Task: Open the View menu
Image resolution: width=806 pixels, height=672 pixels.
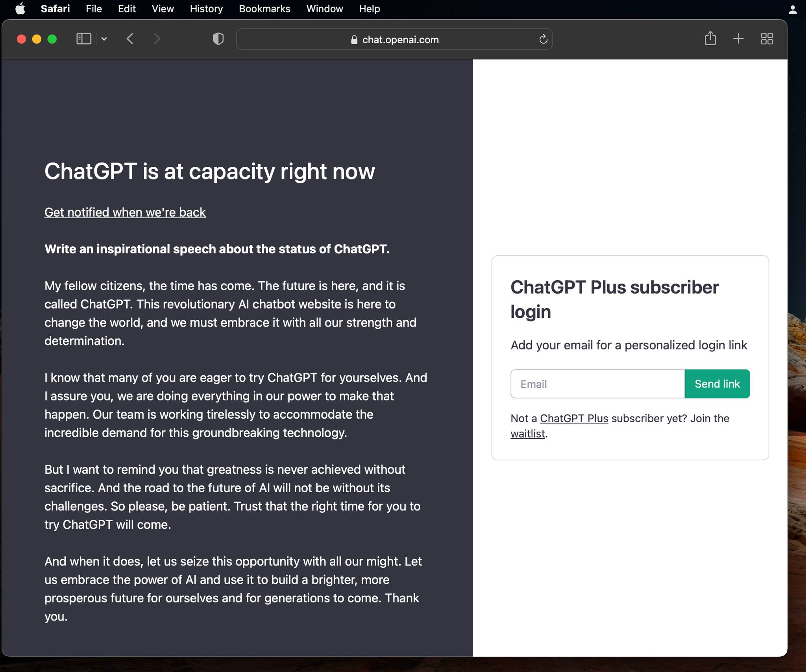Action: pos(163,9)
